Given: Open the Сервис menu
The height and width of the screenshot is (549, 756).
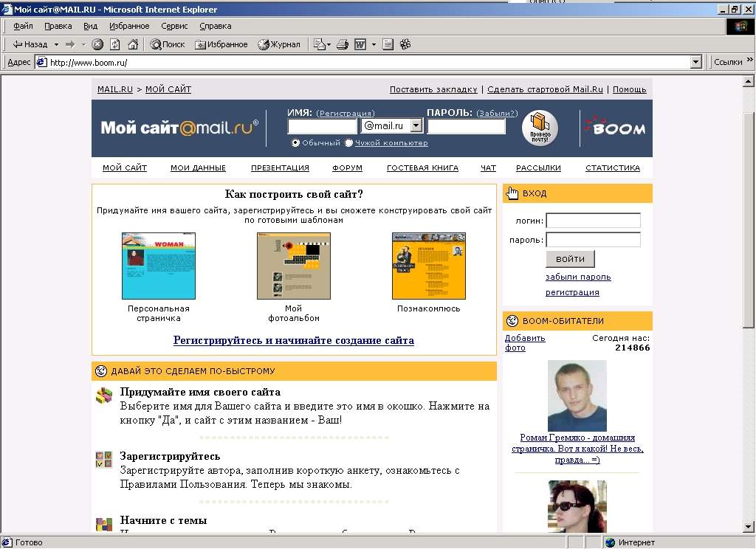Looking at the screenshot, I should coord(174,26).
